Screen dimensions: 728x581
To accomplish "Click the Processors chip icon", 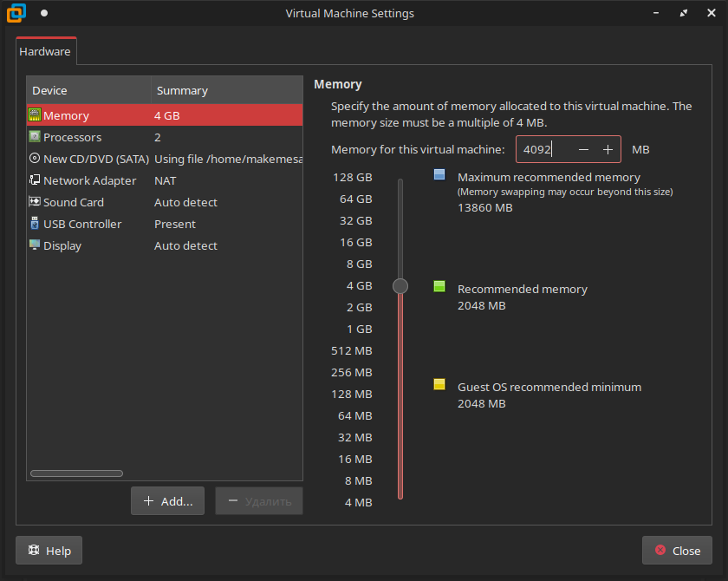I will click(x=35, y=137).
